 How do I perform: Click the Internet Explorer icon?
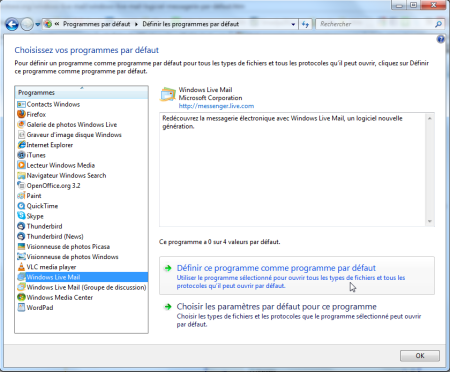[x=21, y=145]
